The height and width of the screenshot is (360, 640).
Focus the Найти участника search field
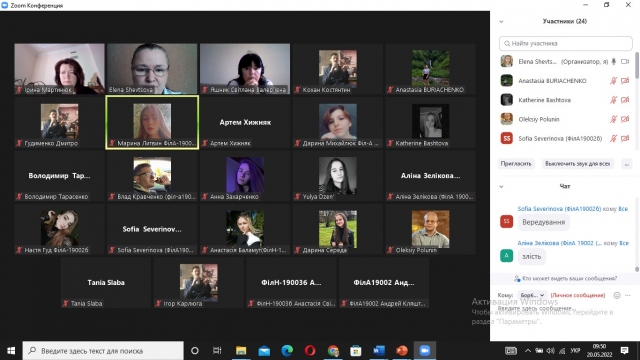[x=565, y=43]
